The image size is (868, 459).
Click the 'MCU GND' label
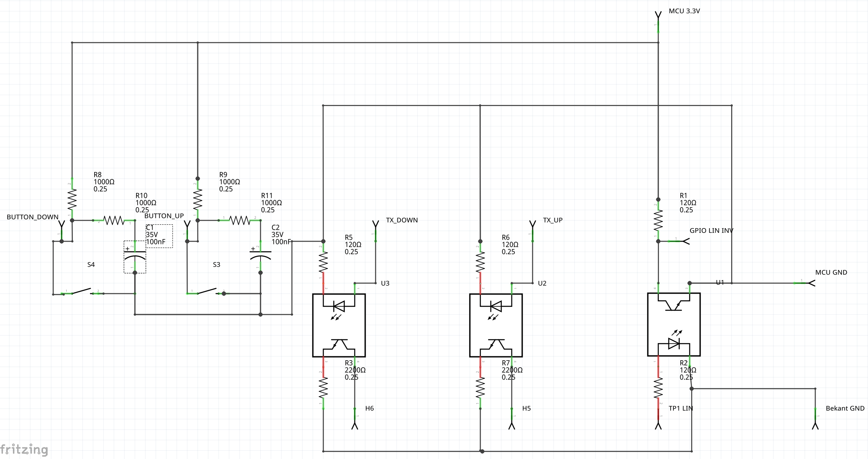[831, 273]
